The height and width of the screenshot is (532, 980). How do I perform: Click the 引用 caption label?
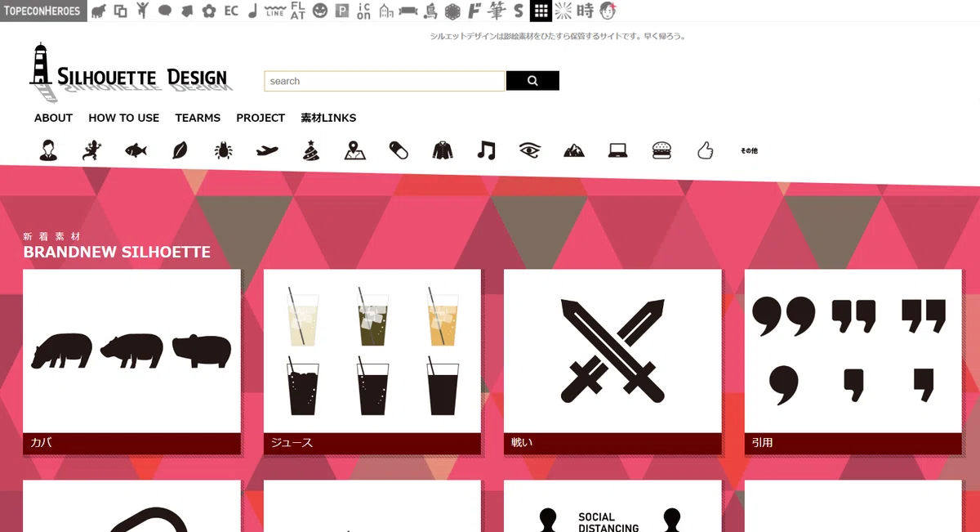coord(853,443)
